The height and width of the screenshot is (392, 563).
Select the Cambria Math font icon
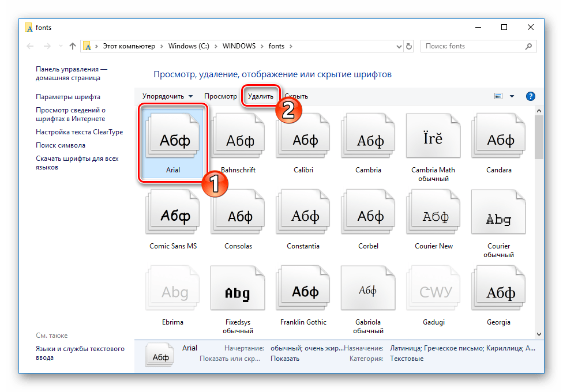[x=433, y=139]
